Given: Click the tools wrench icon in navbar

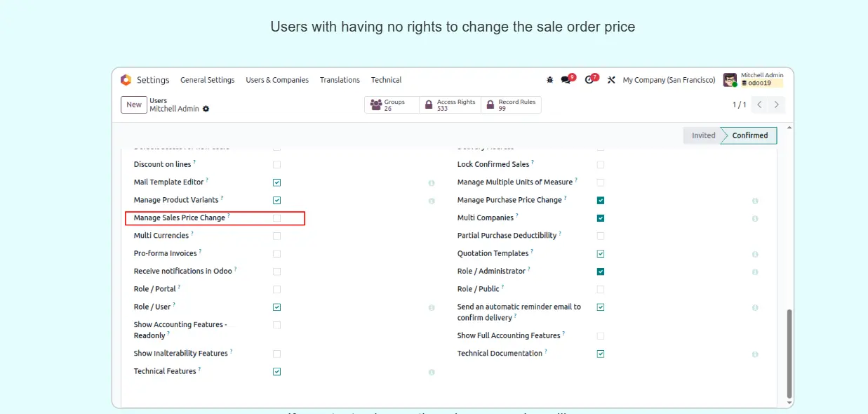Looking at the screenshot, I should click(x=611, y=80).
